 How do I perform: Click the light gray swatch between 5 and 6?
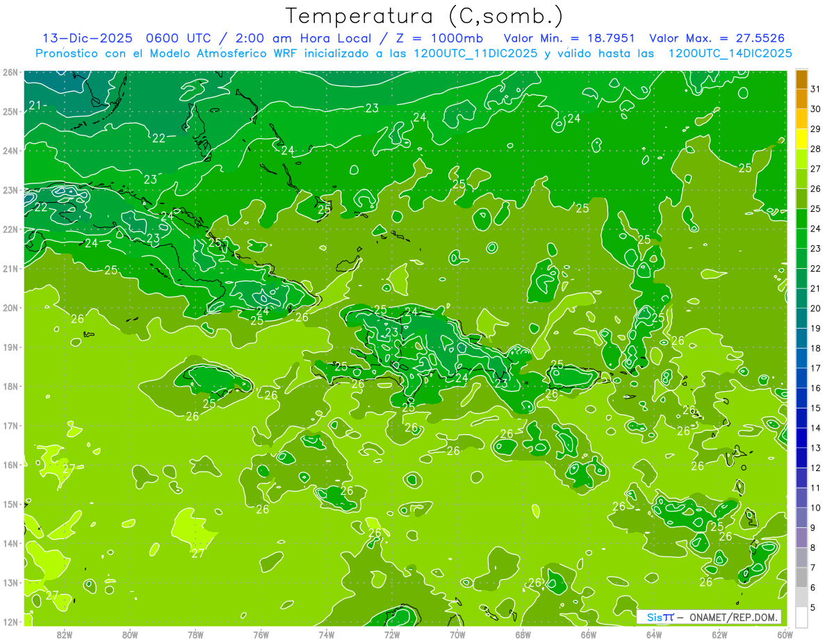[x=801, y=597]
